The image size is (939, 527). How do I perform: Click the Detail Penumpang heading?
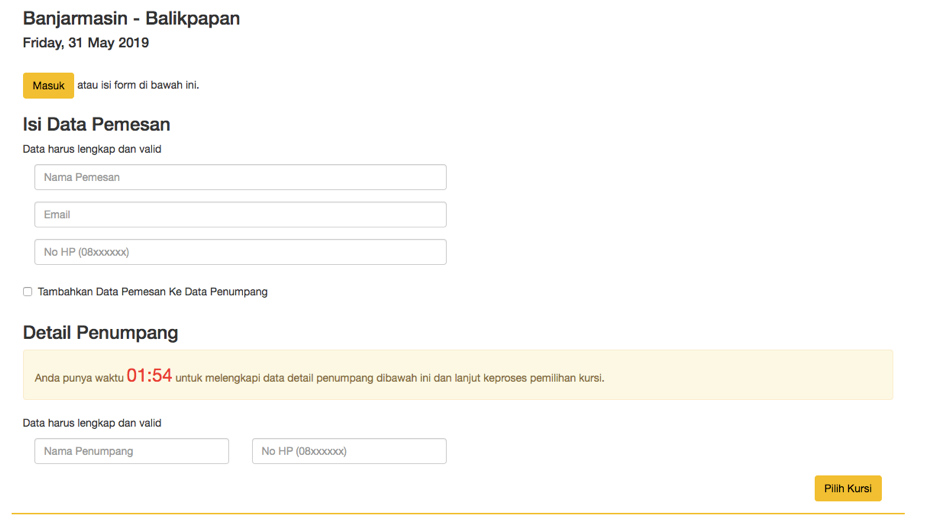coord(100,333)
